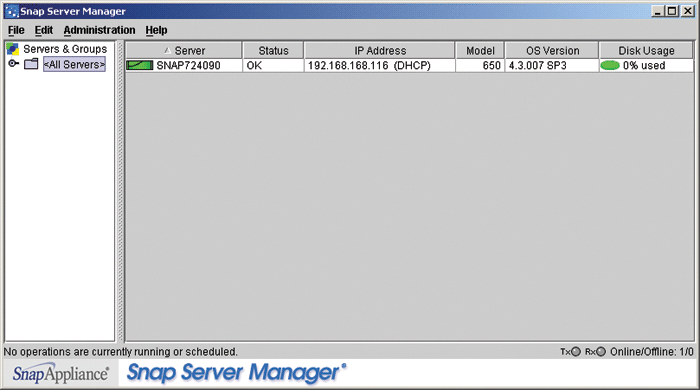The height and width of the screenshot is (390, 700).
Task: Click the OK status cell
Action: pyautogui.click(x=273, y=66)
